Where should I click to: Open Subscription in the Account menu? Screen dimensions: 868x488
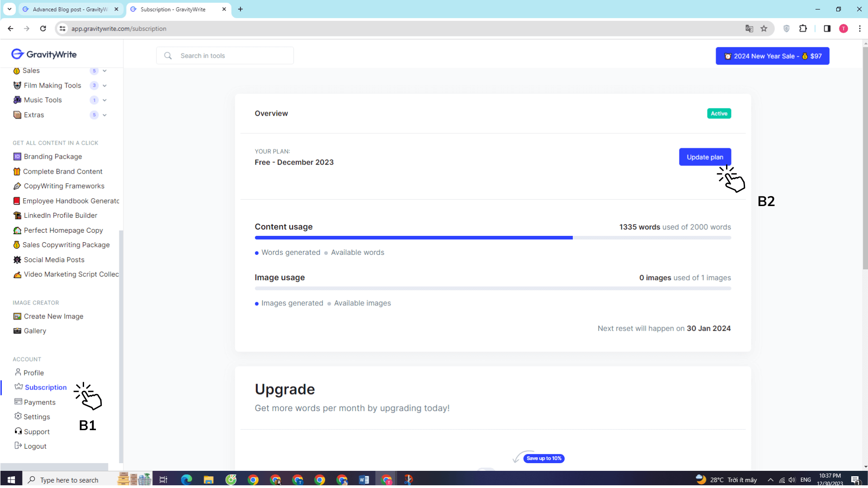[46, 387]
